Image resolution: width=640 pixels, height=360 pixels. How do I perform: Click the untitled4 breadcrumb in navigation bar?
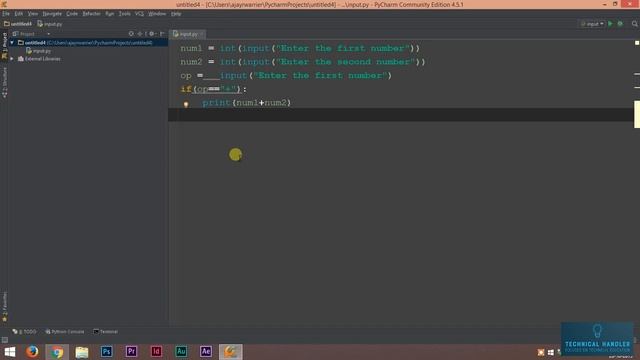pos(18,24)
